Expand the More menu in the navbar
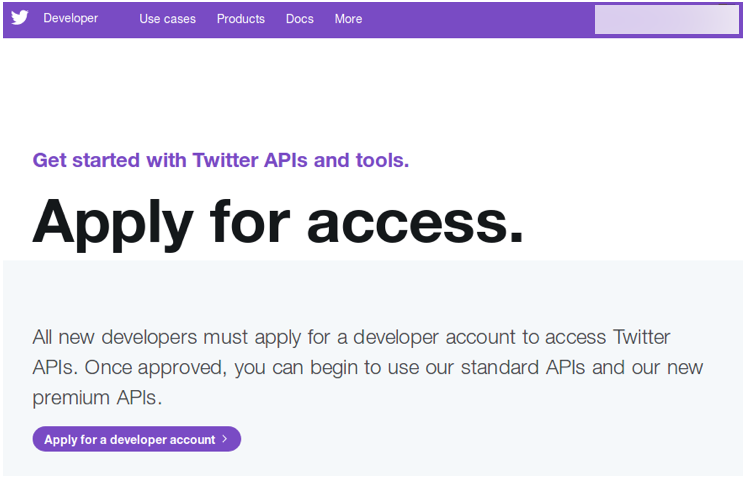Screen dimensions: 746x479 349,19
